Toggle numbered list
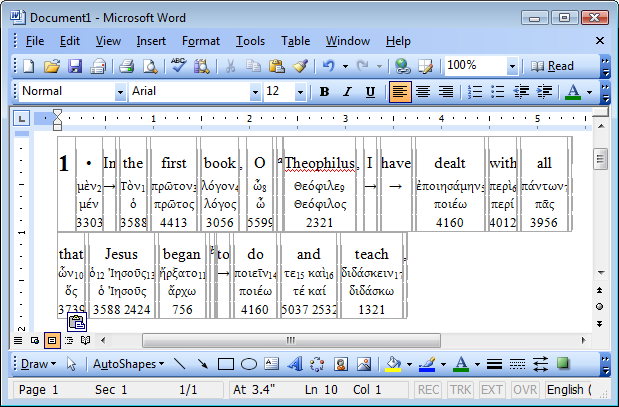This screenshot has height=407, width=619. click(x=475, y=92)
